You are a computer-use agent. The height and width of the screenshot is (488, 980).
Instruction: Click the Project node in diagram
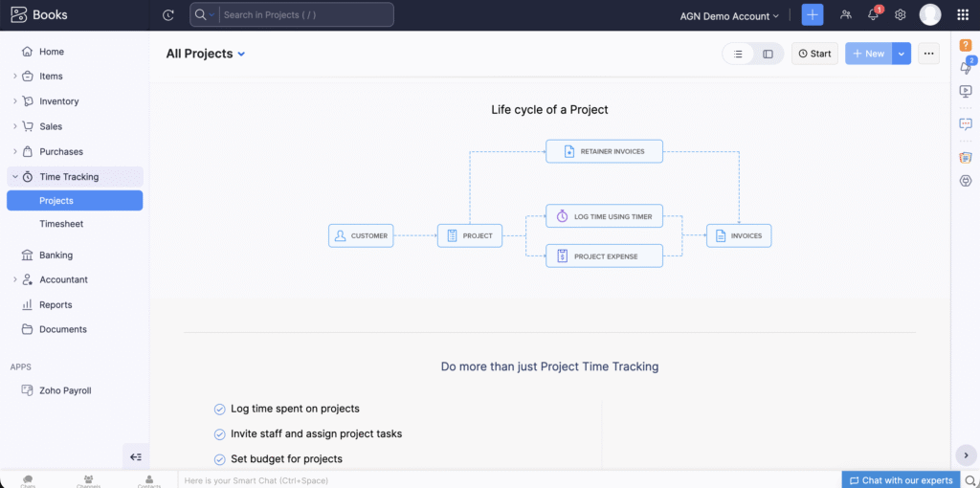pyautogui.click(x=470, y=236)
